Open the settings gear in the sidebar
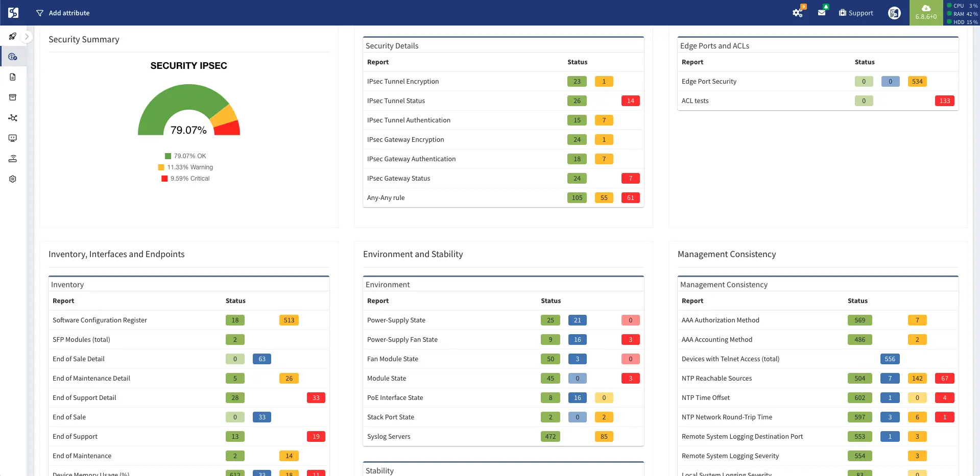Image resolution: width=980 pixels, height=476 pixels. click(13, 179)
